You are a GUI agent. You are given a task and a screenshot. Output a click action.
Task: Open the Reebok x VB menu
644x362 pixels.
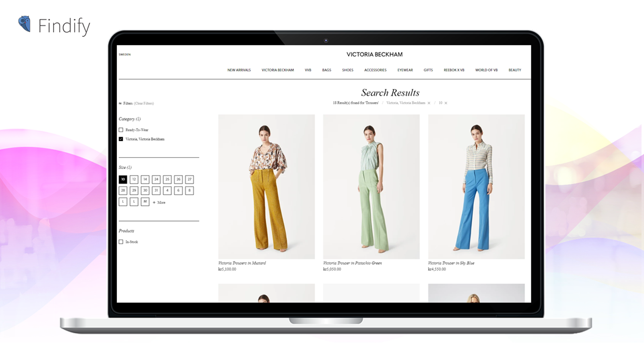(454, 70)
